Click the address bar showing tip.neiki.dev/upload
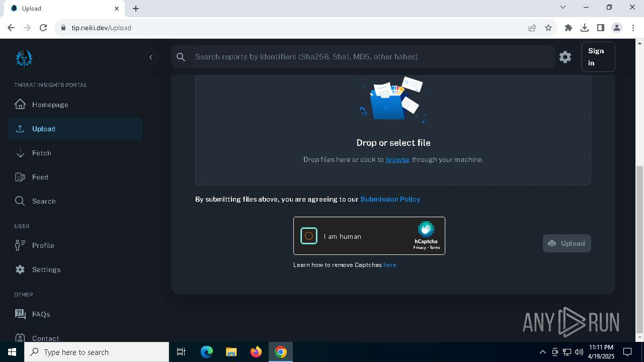The height and width of the screenshot is (362, 644). click(292, 28)
